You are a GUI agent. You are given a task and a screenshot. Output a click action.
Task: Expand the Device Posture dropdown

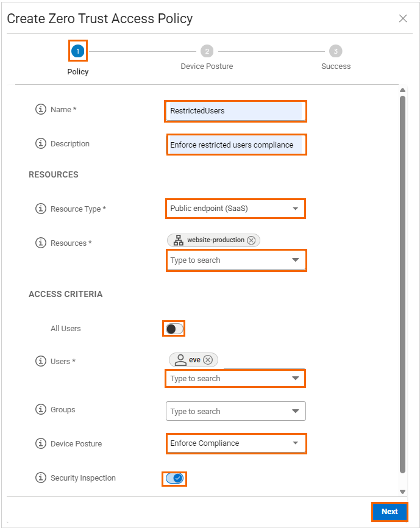click(235, 443)
